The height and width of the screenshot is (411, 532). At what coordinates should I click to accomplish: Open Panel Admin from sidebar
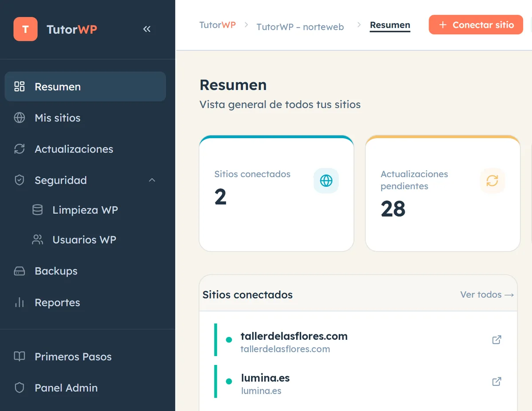pyautogui.click(x=85, y=388)
